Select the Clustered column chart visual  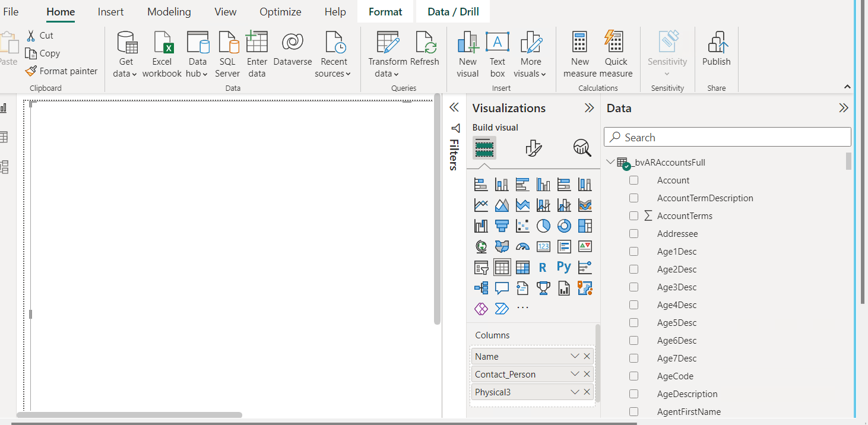543,185
